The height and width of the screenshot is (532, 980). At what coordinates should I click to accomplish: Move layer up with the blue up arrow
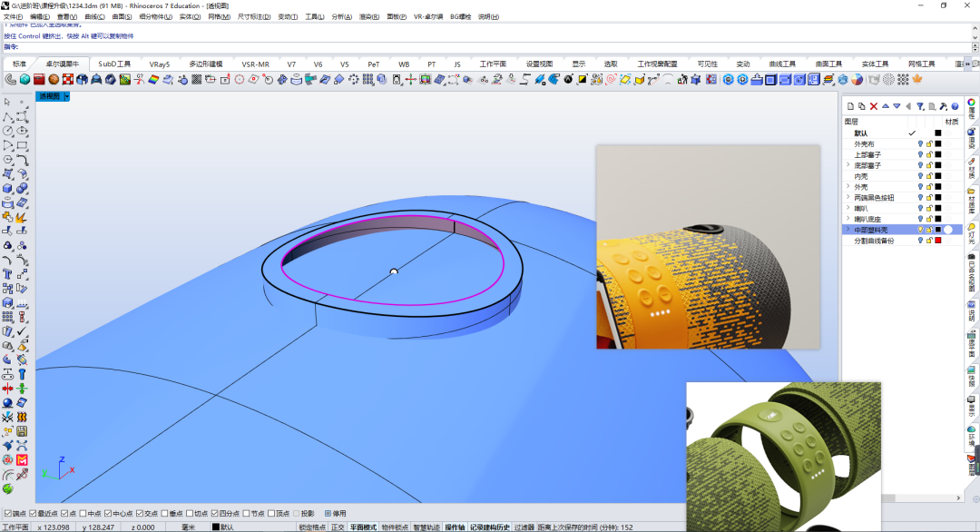(885, 106)
